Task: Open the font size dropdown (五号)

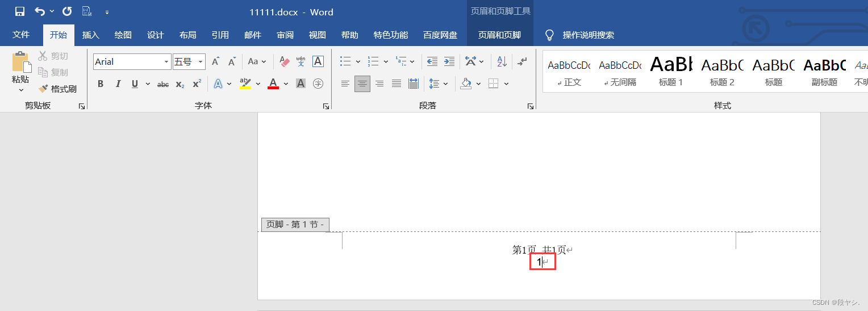Action: pos(201,62)
